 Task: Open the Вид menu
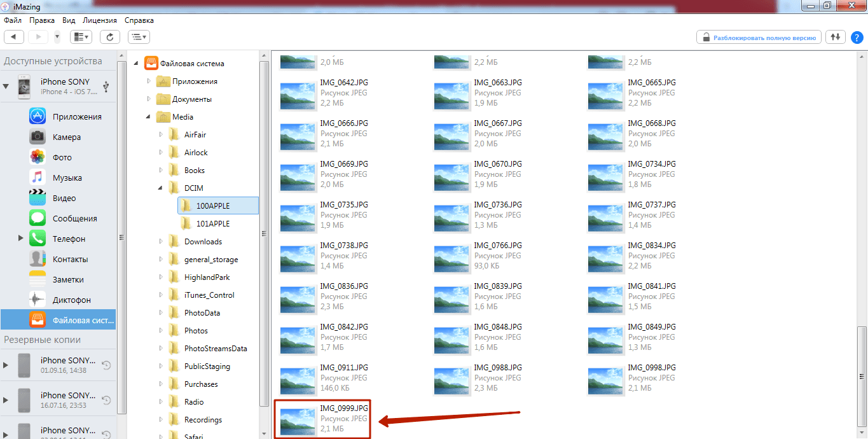69,20
